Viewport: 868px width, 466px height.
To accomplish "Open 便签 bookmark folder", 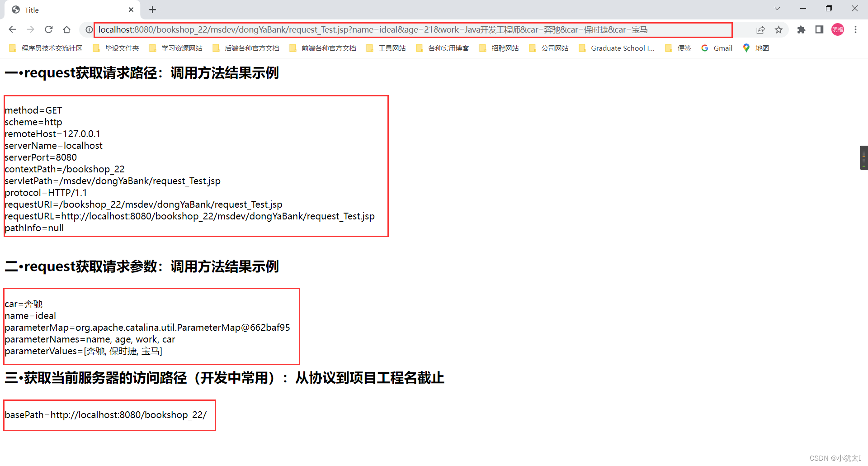I will [678, 48].
